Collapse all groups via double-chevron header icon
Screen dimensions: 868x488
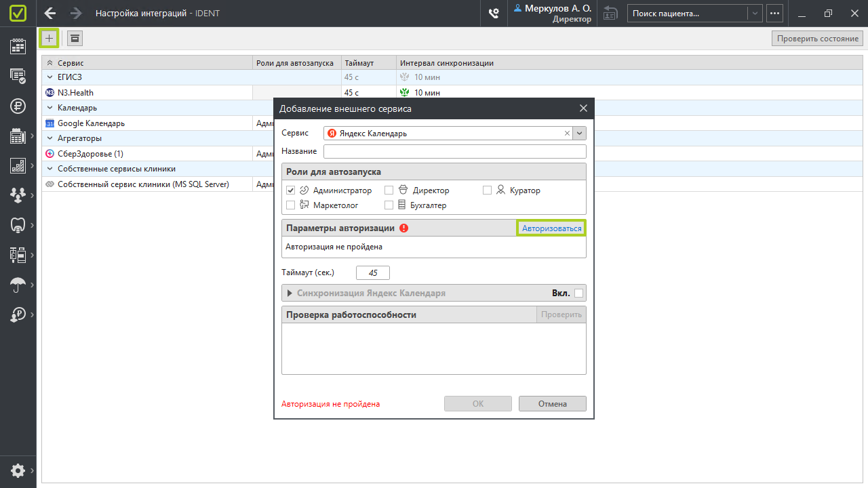tap(50, 63)
